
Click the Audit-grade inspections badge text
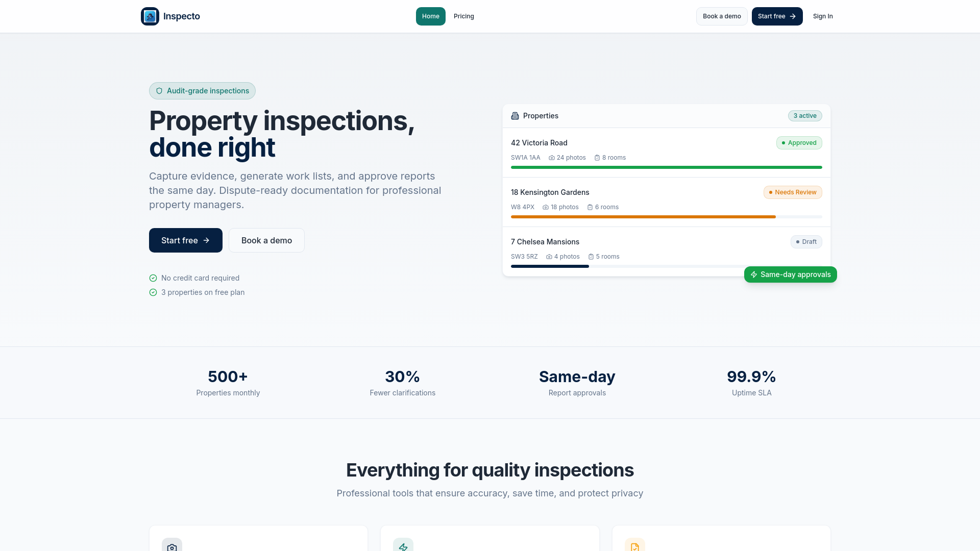208,91
